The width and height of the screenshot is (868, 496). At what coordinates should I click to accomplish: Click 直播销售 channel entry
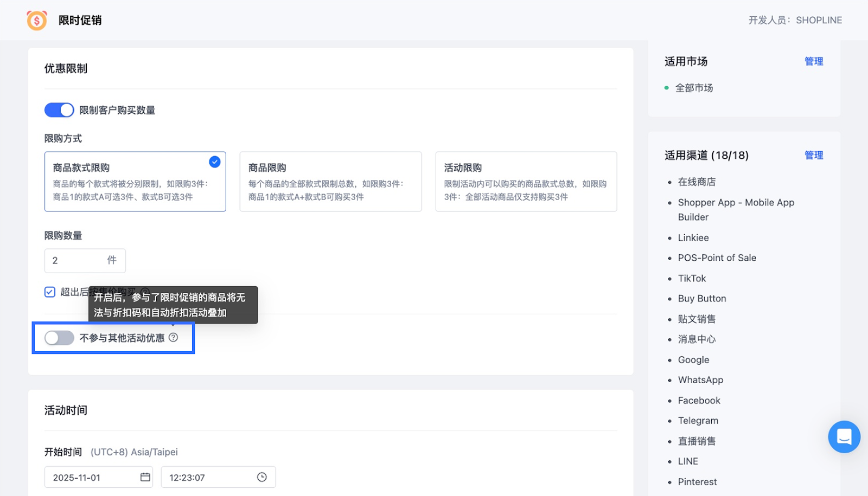[697, 441]
